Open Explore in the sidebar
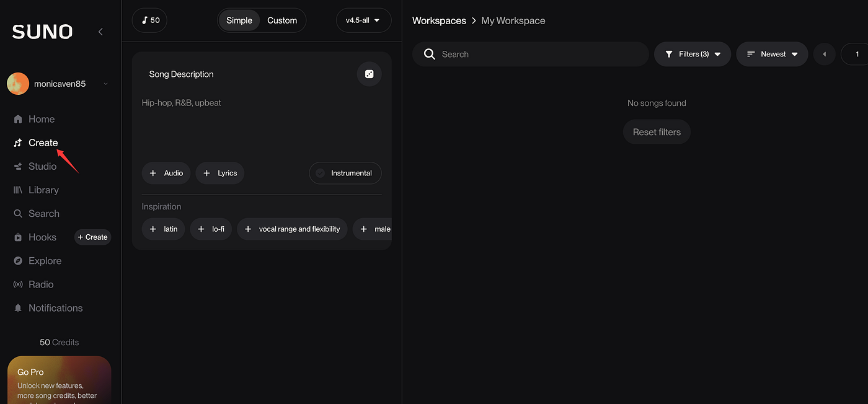Screen dimensions: 868x404 pos(45,261)
